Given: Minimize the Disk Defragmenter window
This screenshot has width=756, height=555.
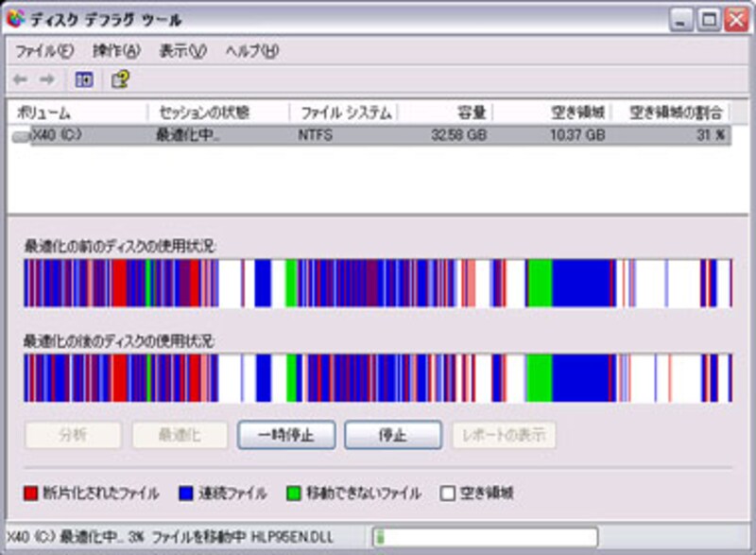Looking at the screenshot, I should [x=681, y=20].
